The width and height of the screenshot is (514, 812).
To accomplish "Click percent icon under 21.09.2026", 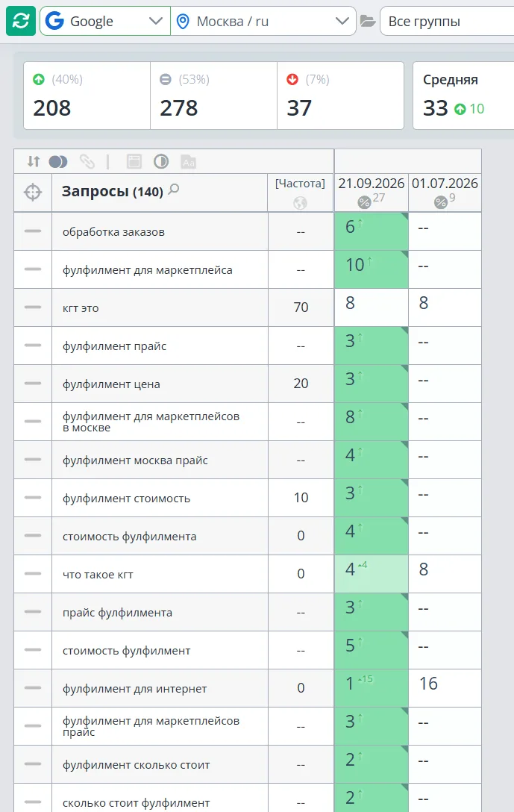I will [364, 202].
